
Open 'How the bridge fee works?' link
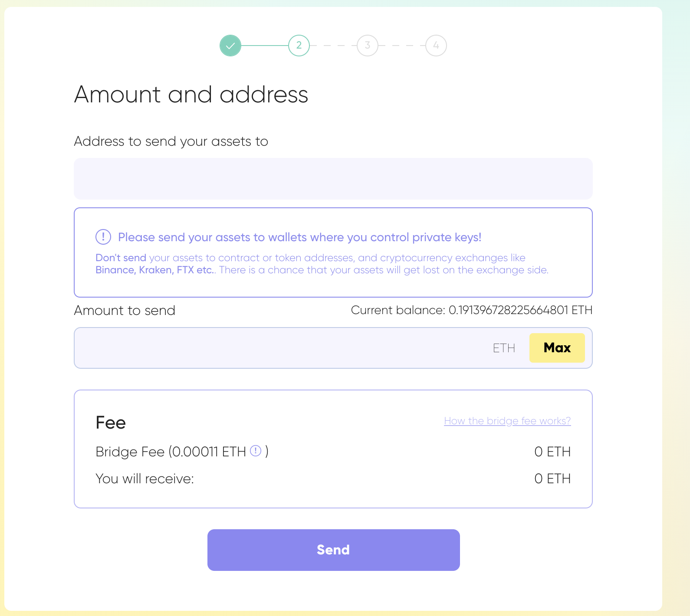click(x=507, y=421)
